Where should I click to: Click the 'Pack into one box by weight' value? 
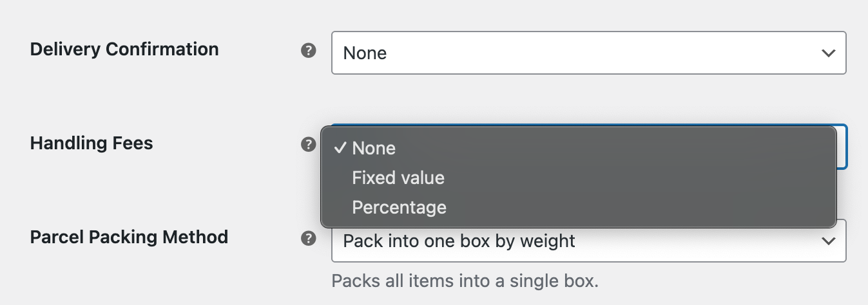point(459,241)
